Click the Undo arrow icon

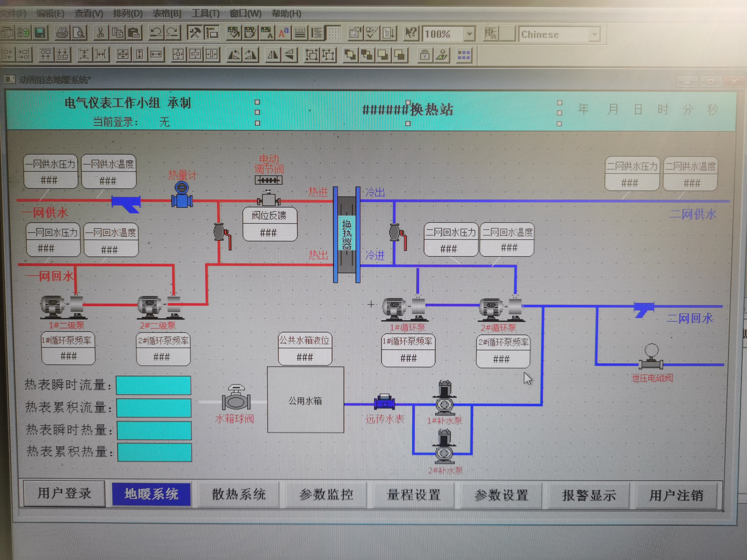point(156,33)
